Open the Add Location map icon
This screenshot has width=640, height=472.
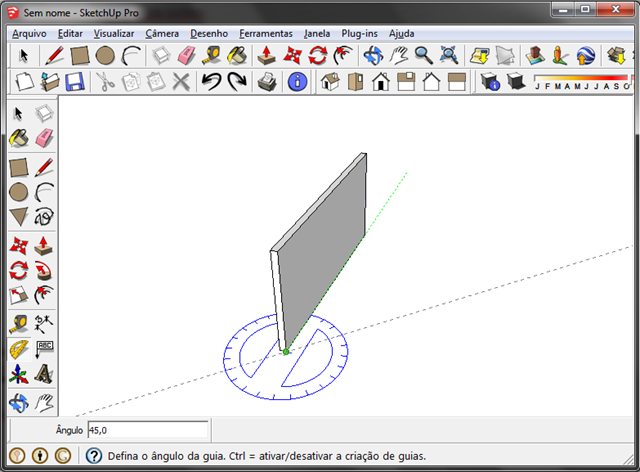click(480, 56)
